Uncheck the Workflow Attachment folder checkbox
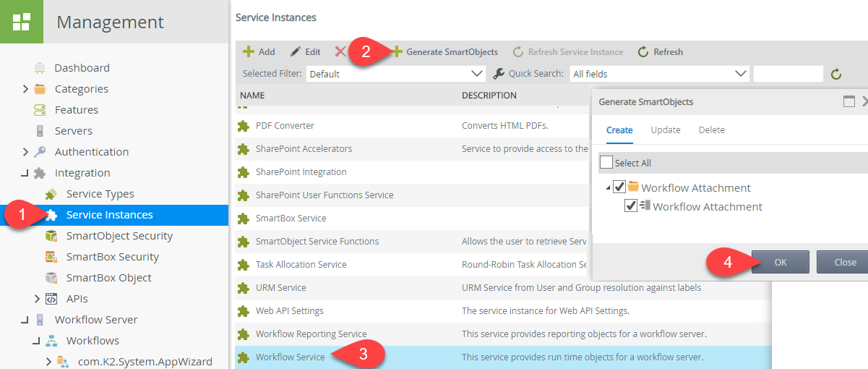 [x=619, y=187]
